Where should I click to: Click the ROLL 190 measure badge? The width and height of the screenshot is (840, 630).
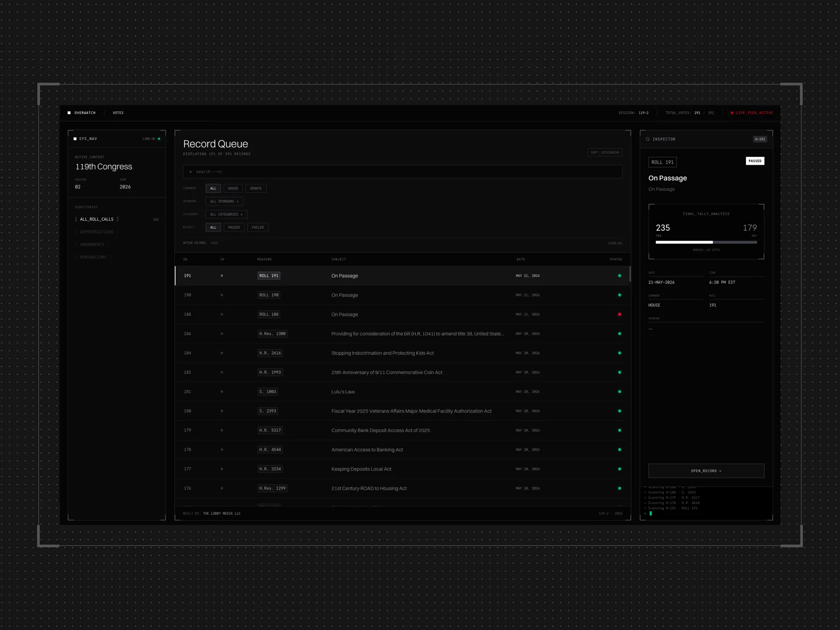coord(269,295)
